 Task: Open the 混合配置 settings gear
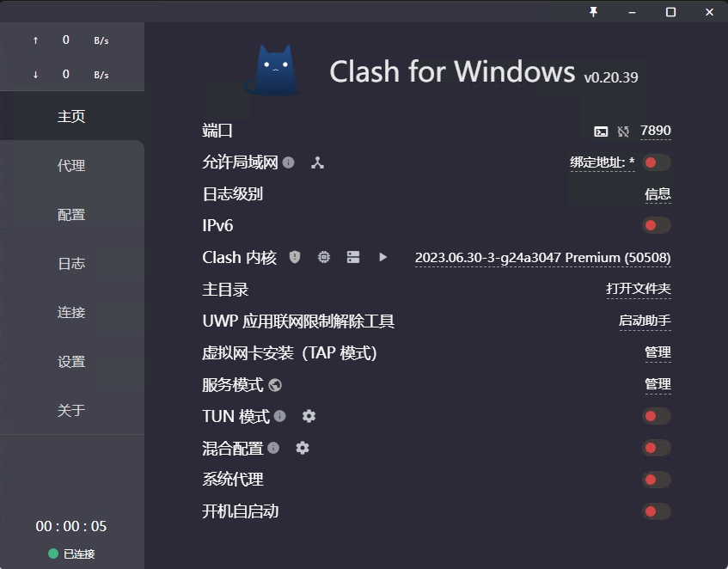pos(302,448)
